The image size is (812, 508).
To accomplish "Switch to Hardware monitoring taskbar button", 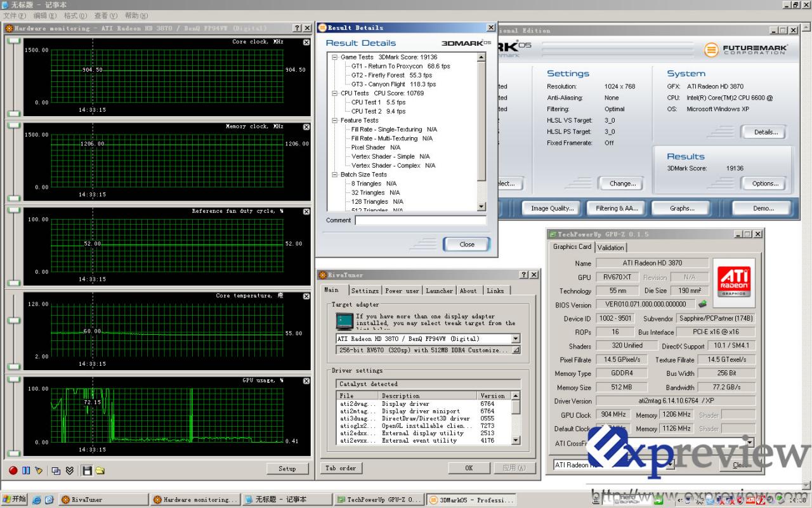I will (x=195, y=500).
